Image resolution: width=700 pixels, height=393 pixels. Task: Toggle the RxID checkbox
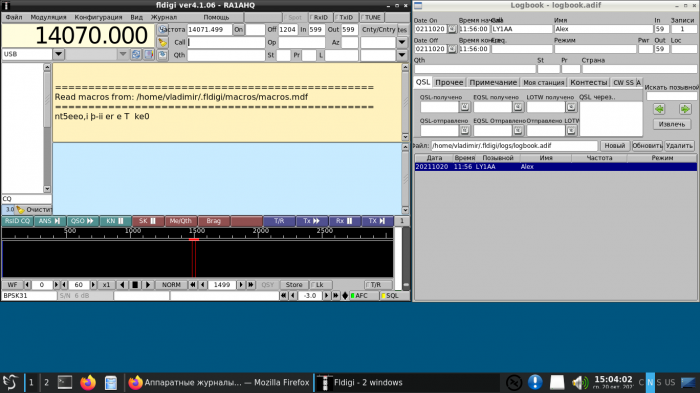point(320,17)
